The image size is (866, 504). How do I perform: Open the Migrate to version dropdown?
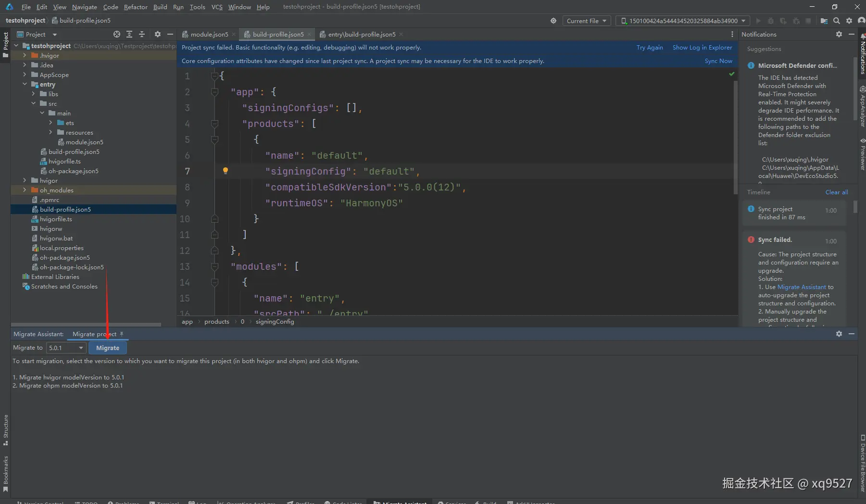pos(66,348)
